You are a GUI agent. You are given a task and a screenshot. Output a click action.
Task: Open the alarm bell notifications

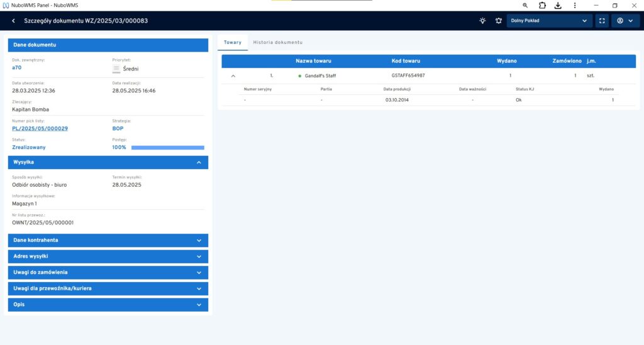coord(498,21)
